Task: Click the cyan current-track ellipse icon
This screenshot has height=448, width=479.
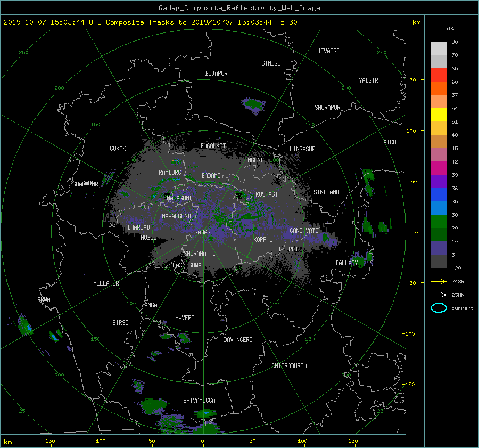Action: click(439, 308)
